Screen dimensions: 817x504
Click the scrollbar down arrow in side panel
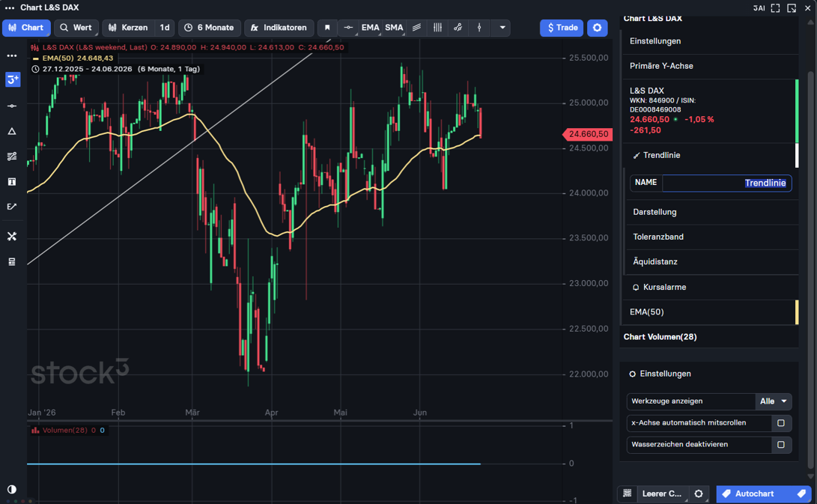point(810,476)
